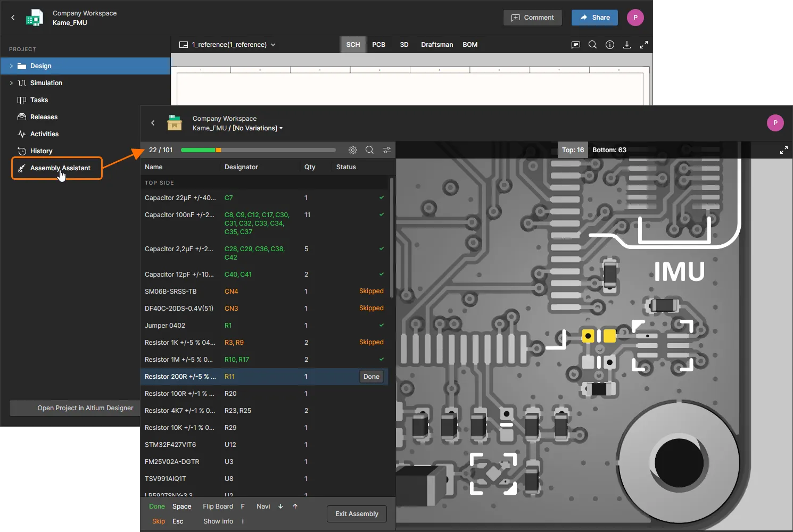Open the info icon in viewer toolbar

pos(610,45)
